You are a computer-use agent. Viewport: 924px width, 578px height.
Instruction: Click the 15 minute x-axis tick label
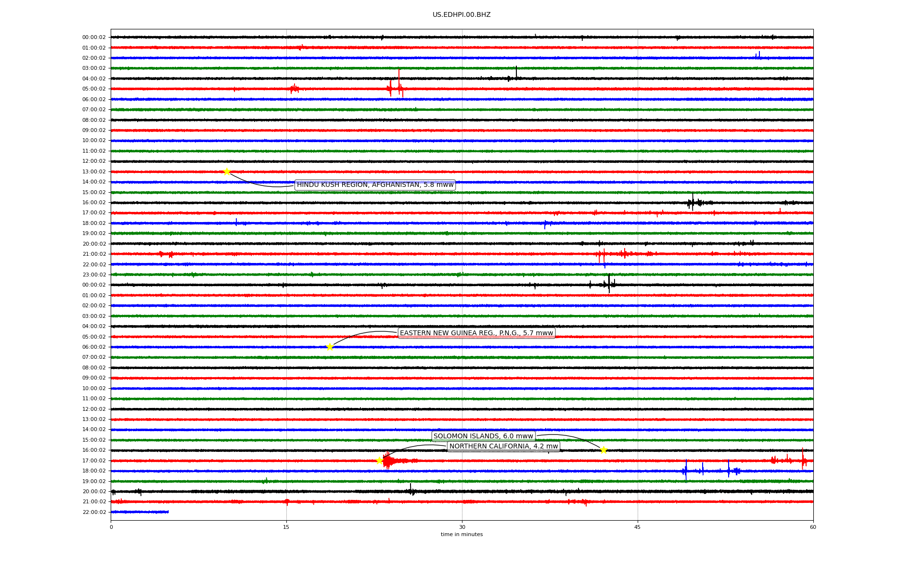coord(286,527)
